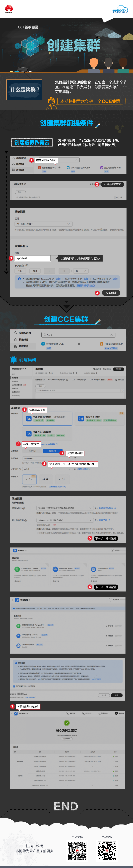Click the second IPv4 octet field 168
The width and height of the screenshot is (133, 868).
pyautogui.click(x=35, y=271)
